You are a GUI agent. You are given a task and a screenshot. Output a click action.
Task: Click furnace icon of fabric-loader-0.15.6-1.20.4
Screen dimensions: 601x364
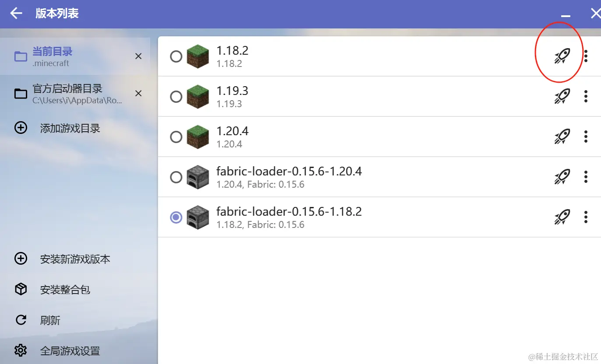pos(198,177)
